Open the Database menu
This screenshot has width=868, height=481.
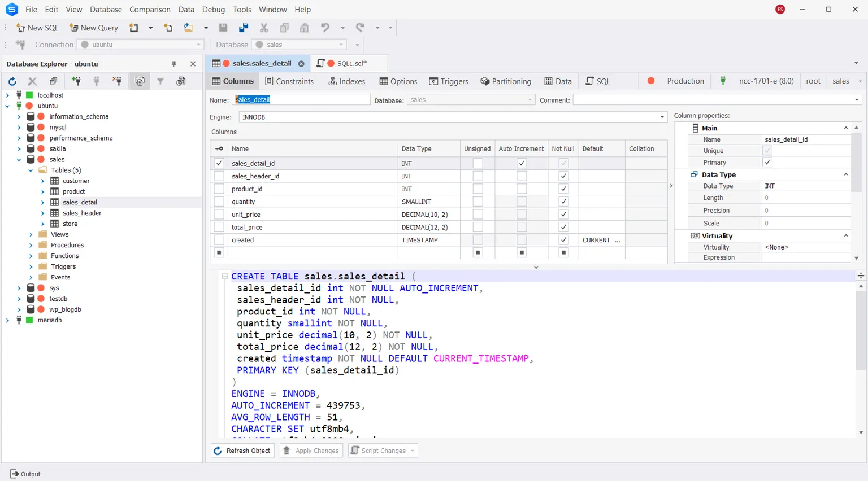[x=106, y=10]
